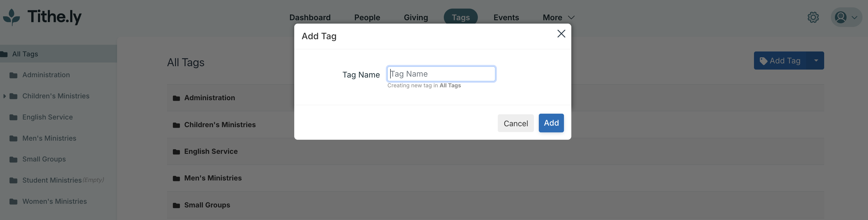Open the Events tab
The image size is (868, 220).
pyautogui.click(x=506, y=17)
